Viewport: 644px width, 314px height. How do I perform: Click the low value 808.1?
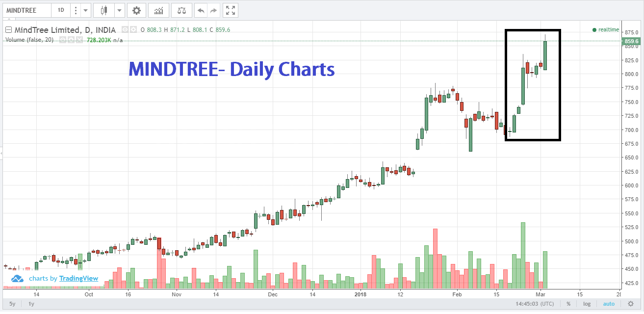[x=200, y=29]
